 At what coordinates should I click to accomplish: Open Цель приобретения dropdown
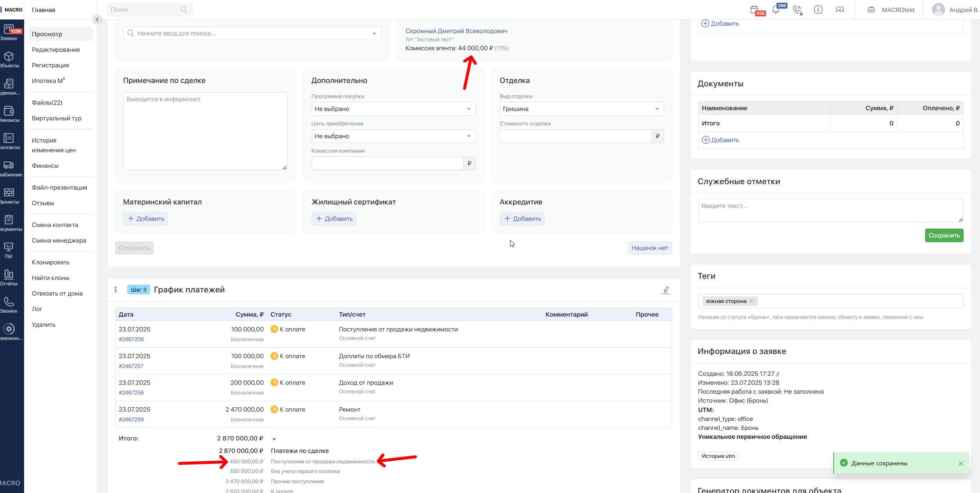coord(393,136)
